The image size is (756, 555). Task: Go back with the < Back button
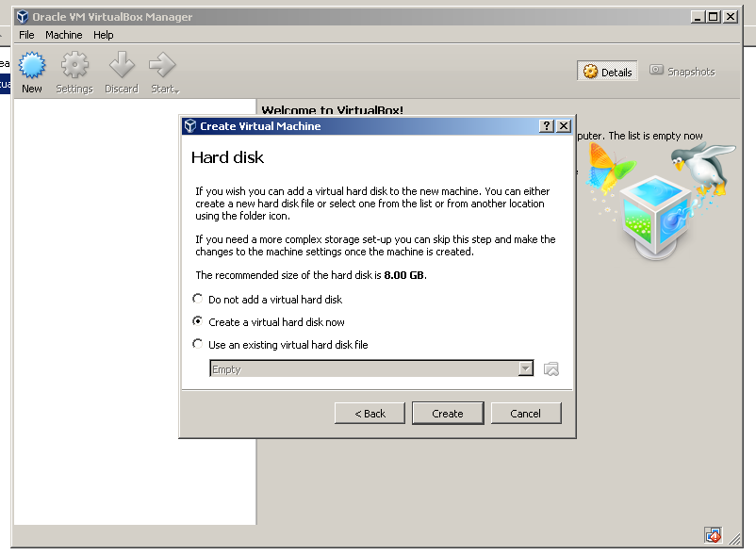click(x=370, y=414)
